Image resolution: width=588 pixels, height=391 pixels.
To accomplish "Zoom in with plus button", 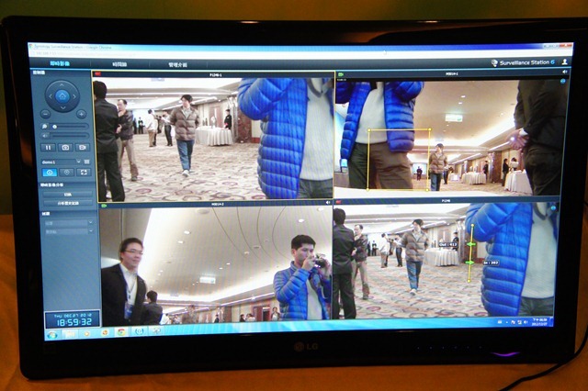I will point(81,114).
